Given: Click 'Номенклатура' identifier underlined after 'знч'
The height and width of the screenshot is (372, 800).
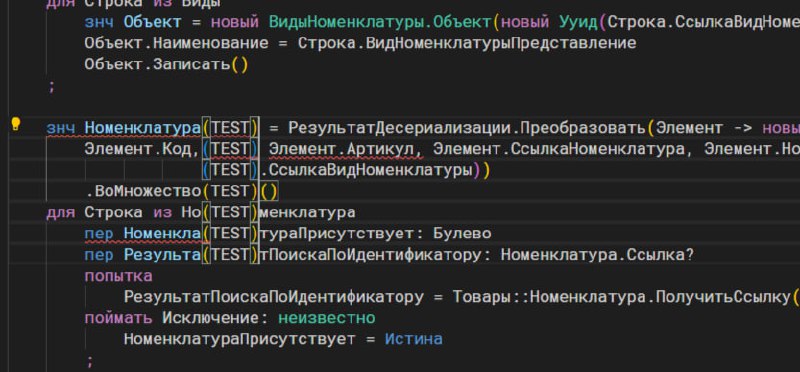Looking at the screenshot, I should click(142, 128).
